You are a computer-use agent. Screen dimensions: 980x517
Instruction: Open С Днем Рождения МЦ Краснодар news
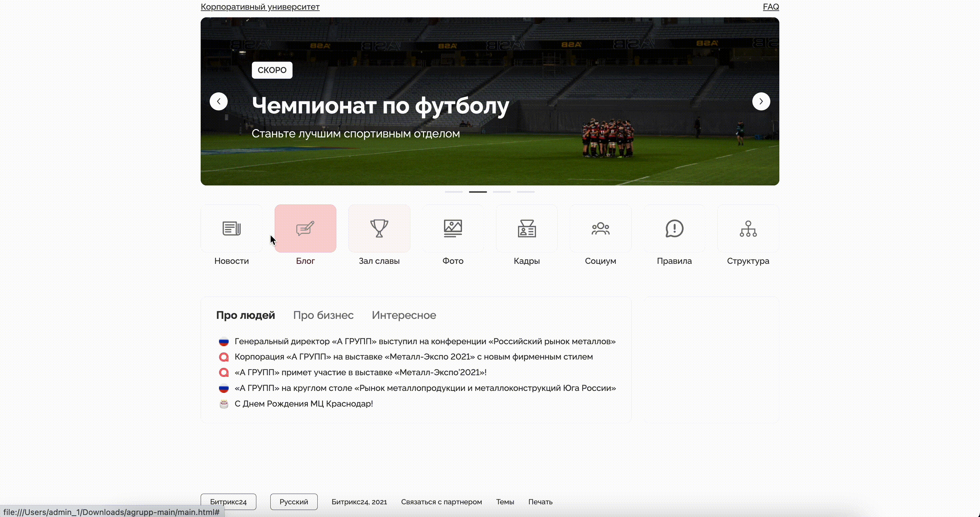coord(304,404)
